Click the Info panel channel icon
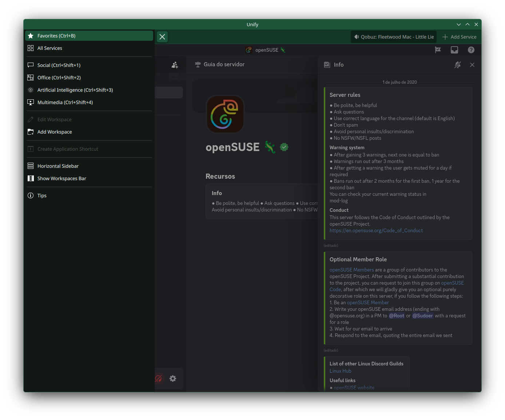 tap(327, 65)
